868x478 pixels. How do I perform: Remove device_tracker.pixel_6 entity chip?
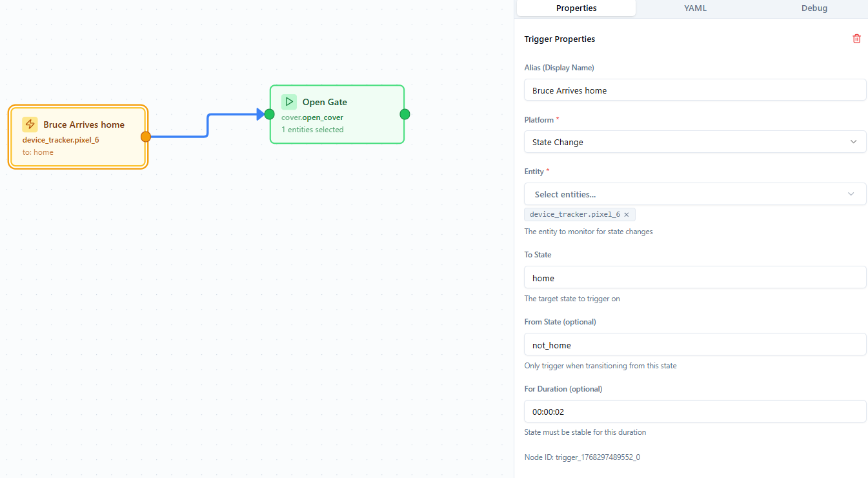pyautogui.click(x=626, y=215)
